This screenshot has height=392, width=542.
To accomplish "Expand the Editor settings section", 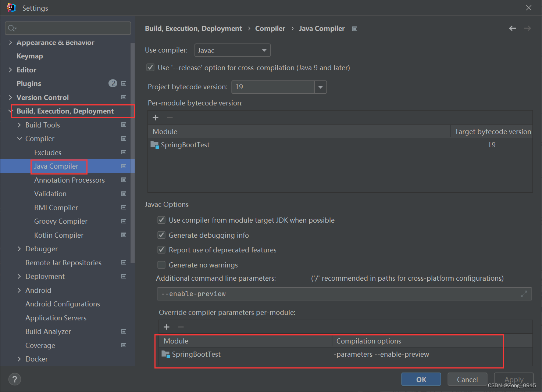I will (10, 70).
